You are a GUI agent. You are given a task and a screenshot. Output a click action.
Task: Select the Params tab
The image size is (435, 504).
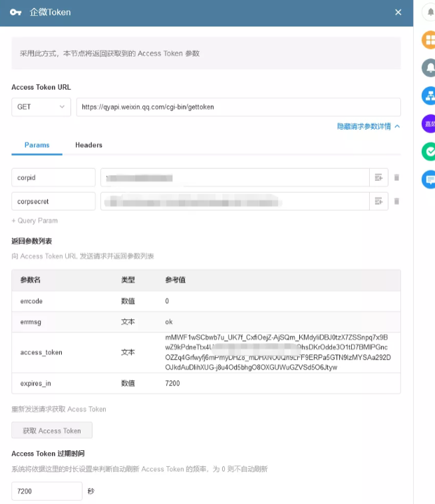pyautogui.click(x=37, y=145)
